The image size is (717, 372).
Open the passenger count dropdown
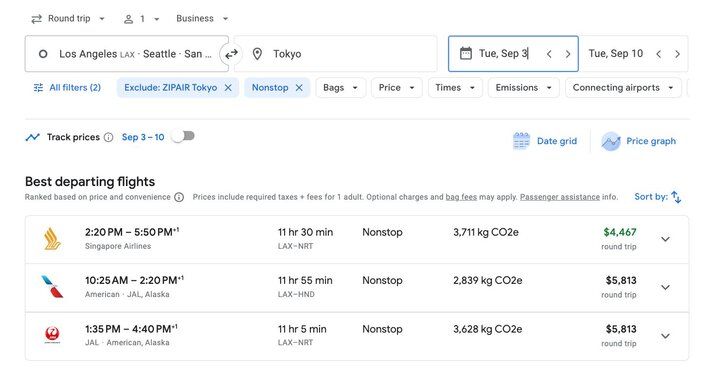pos(142,19)
